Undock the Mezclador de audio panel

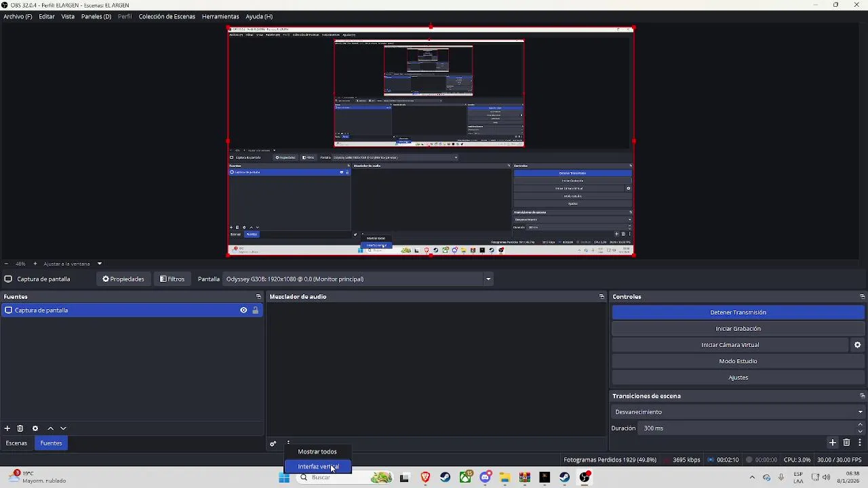coord(601,296)
